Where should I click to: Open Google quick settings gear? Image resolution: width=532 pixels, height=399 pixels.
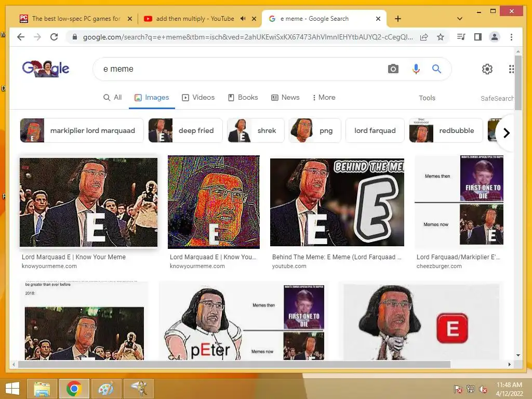point(487,69)
